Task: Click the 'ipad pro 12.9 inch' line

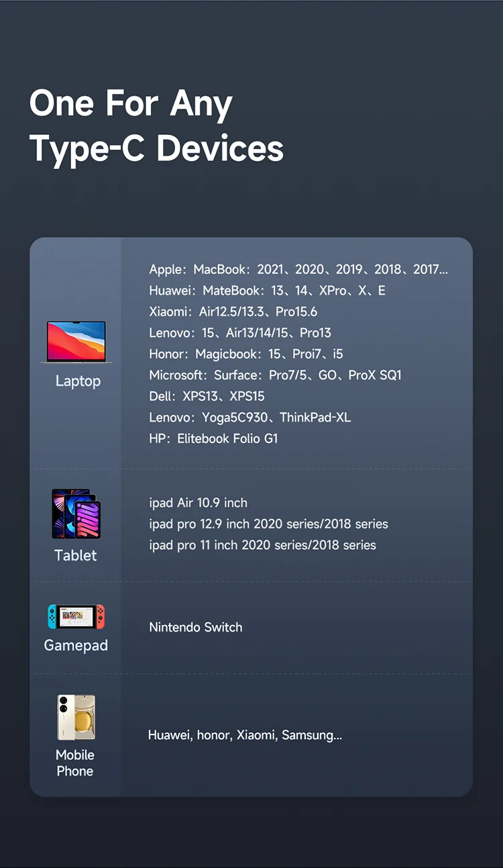Action: (x=268, y=524)
